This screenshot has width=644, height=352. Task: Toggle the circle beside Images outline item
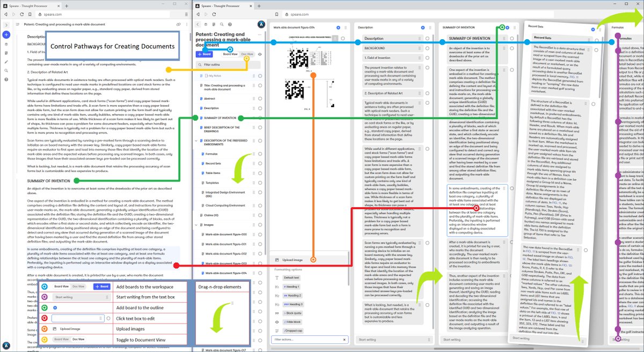point(260,225)
